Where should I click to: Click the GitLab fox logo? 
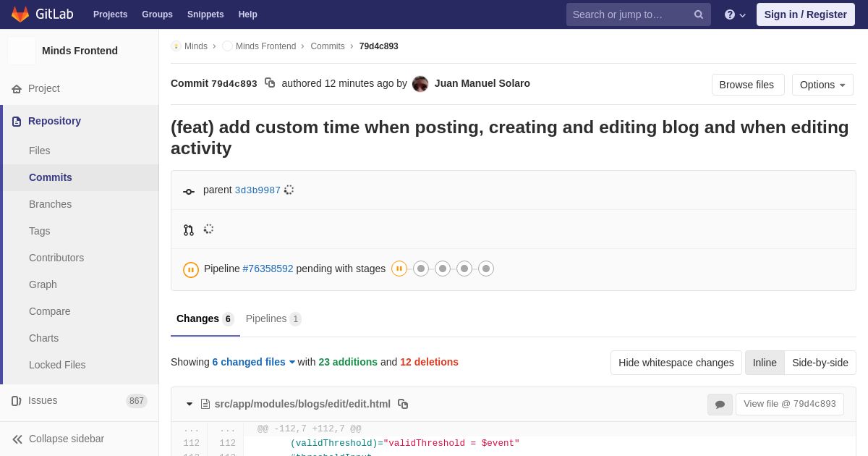20,14
